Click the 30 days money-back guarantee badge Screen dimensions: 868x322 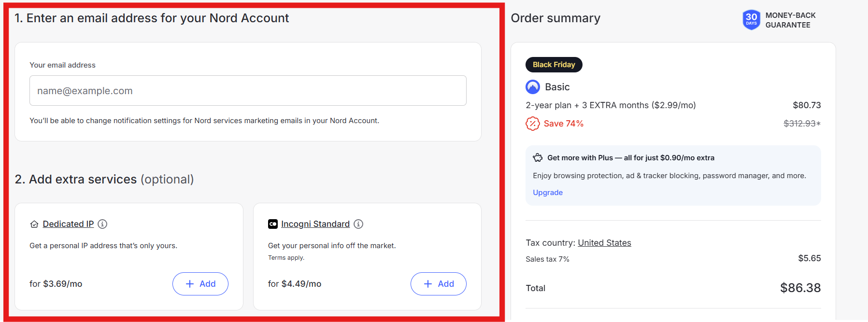[751, 20]
